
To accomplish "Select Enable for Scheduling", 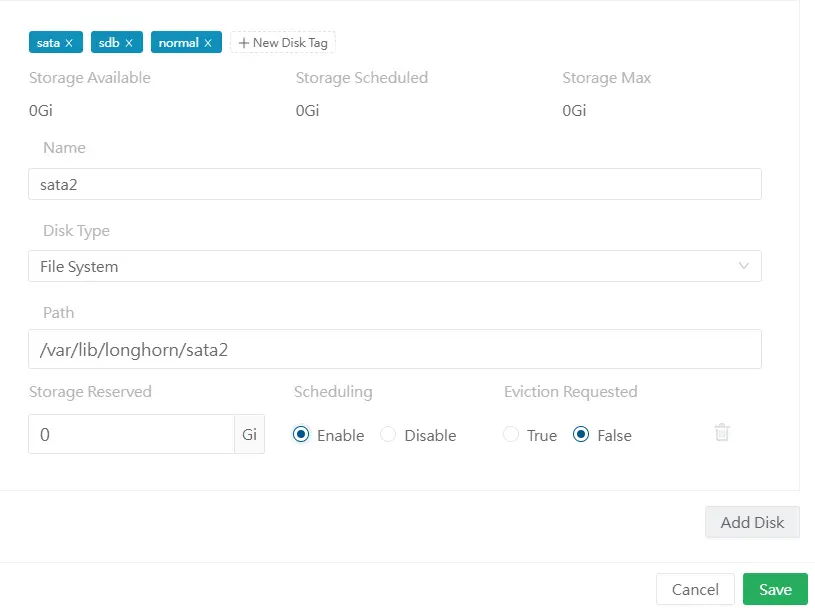I will click(301, 435).
